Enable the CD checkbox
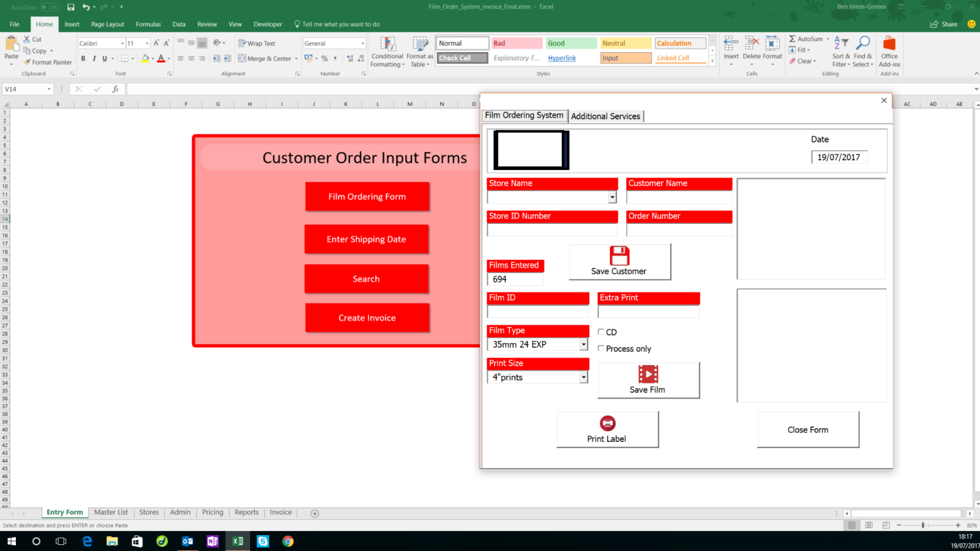This screenshot has width=980, height=551. point(601,332)
